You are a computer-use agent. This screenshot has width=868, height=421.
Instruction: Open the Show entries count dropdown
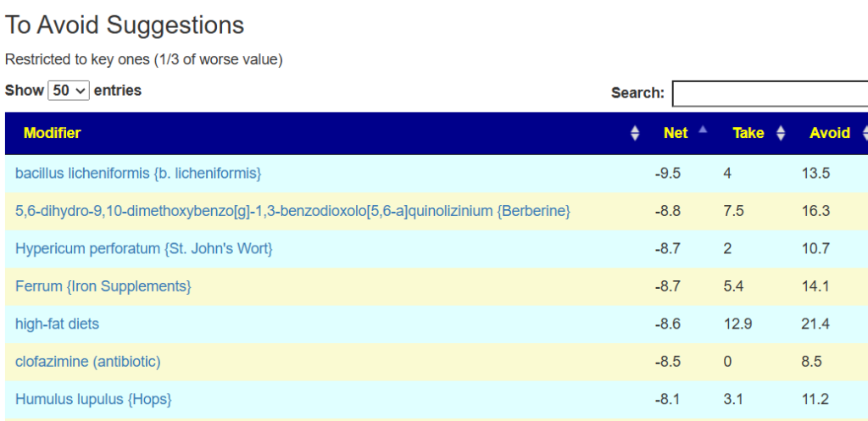[x=69, y=91]
